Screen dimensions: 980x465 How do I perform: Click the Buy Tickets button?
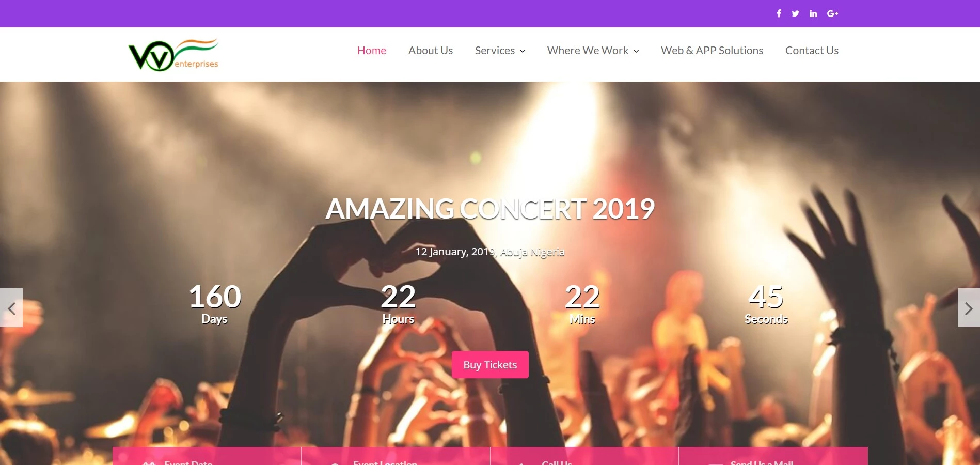click(490, 365)
